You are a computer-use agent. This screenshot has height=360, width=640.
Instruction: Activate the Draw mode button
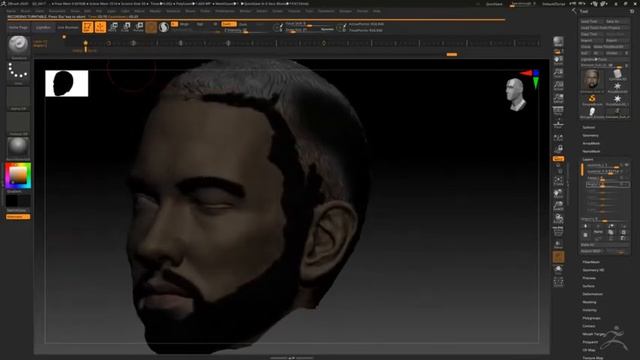pyautogui.click(x=100, y=27)
